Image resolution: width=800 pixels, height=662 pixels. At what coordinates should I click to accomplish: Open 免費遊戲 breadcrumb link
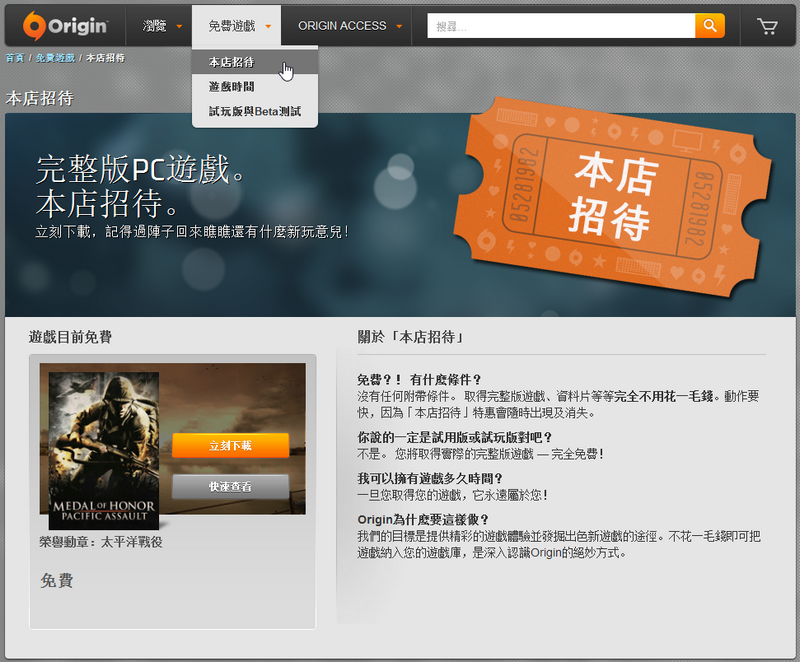pos(55,58)
